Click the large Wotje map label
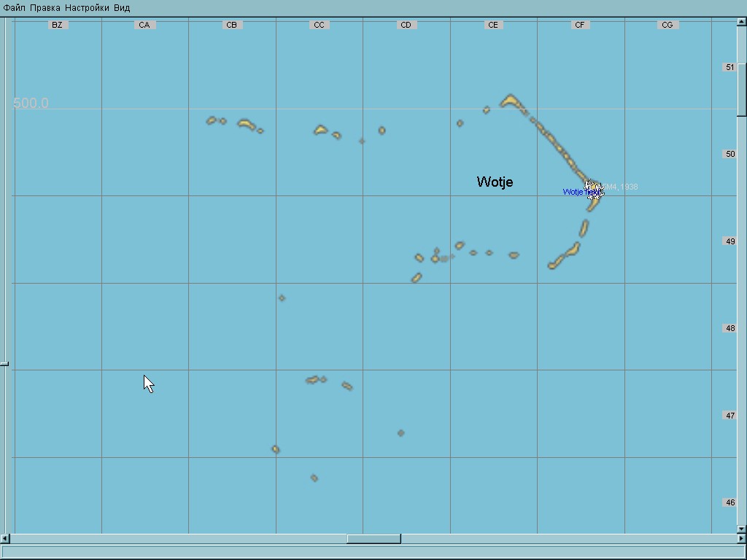The height and width of the screenshot is (560, 747). point(495,182)
